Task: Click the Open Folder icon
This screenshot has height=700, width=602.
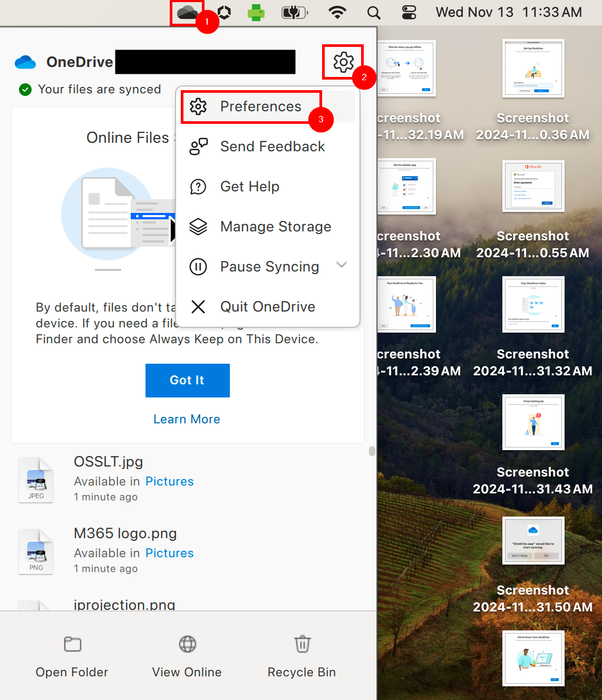Action: point(72,644)
